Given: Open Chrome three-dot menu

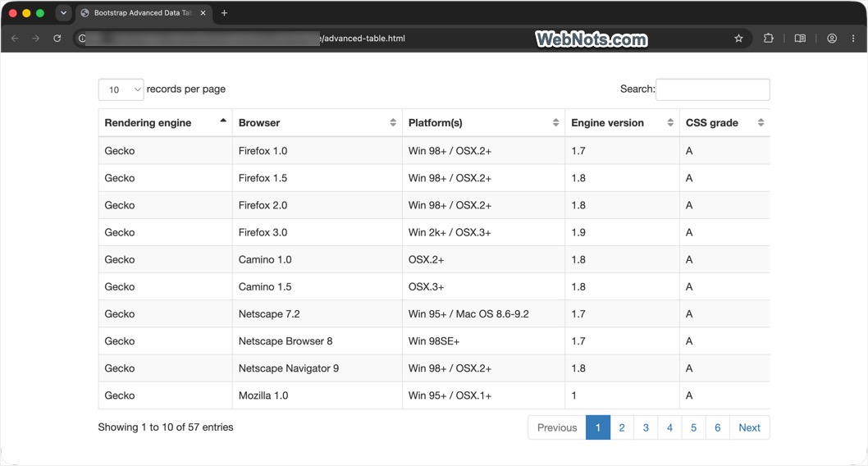Looking at the screenshot, I should [853, 39].
